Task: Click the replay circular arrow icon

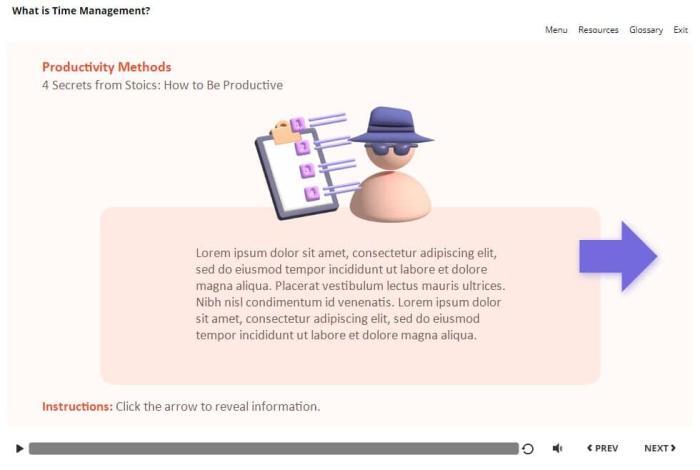Action: pyautogui.click(x=528, y=449)
